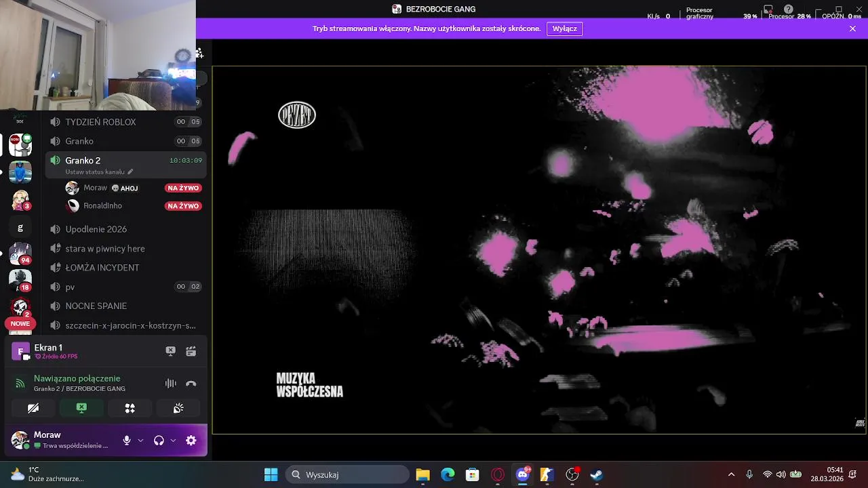Click NA ŻYWO badge next to Ronaldinho

coord(183,206)
